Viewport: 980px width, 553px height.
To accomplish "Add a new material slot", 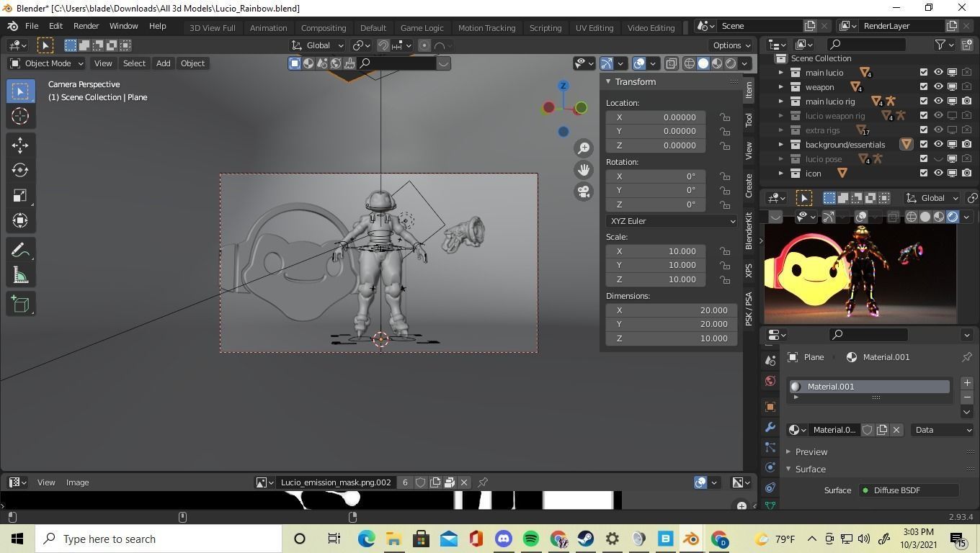I will point(967,383).
